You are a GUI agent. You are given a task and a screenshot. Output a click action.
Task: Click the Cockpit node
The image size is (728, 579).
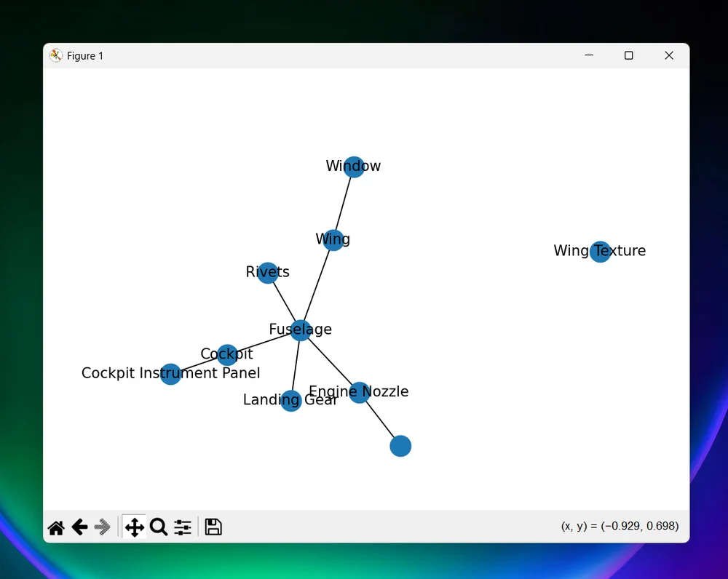click(227, 355)
